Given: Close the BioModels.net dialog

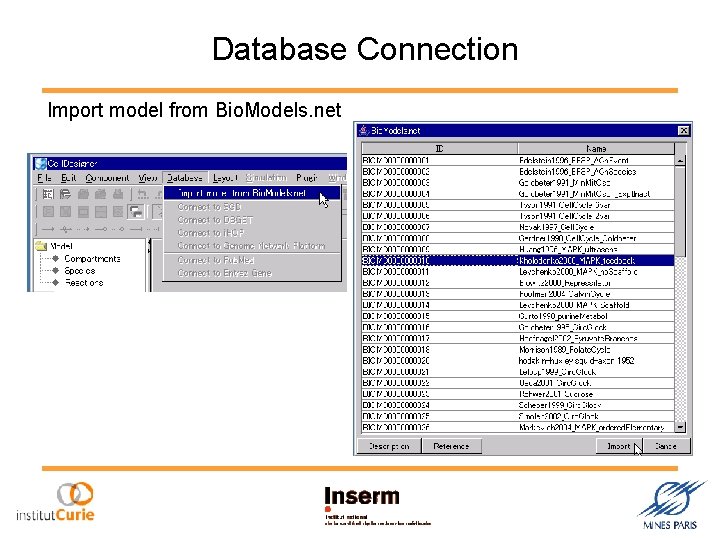Looking at the screenshot, I should (x=683, y=130).
